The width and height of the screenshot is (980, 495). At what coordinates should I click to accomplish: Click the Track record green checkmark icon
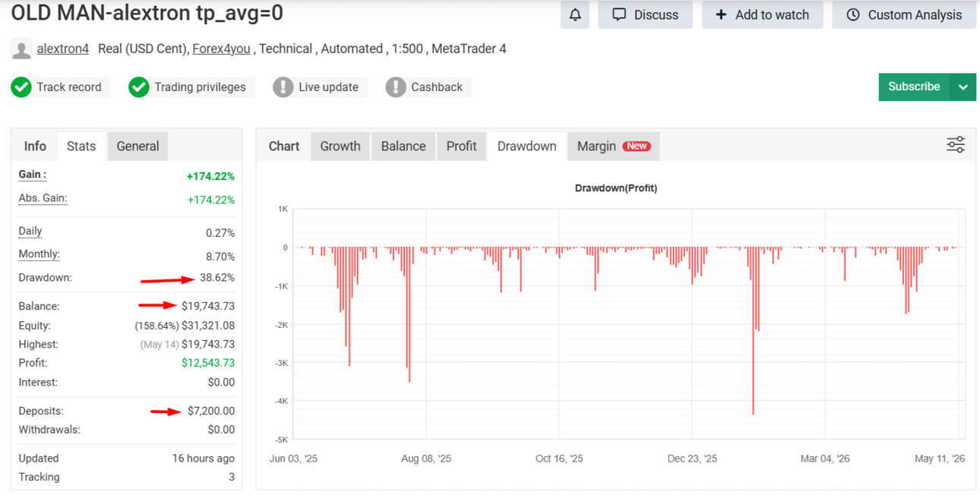21,87
